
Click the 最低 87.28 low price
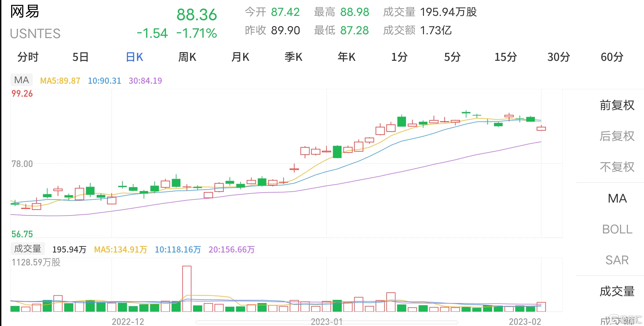coord(342,30)
